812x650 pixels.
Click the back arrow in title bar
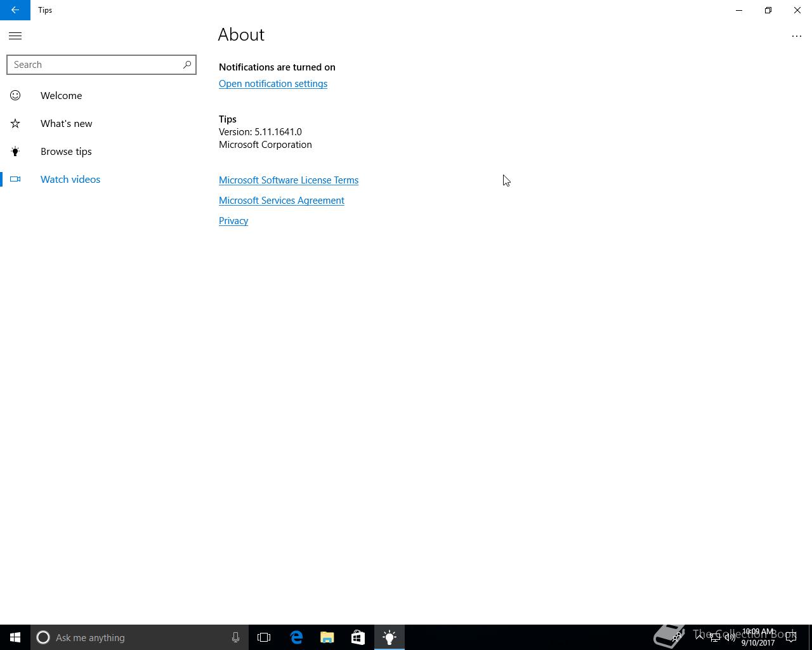(15, 10)
